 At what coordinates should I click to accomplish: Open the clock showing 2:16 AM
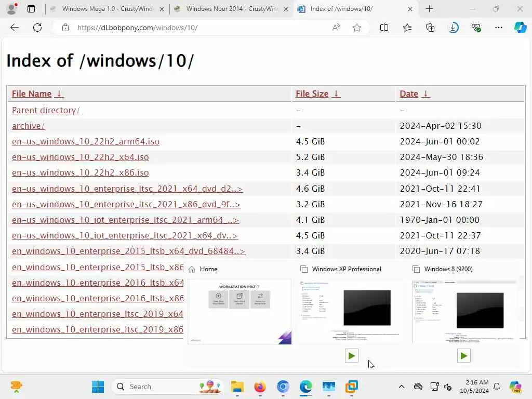click(474, 387)
